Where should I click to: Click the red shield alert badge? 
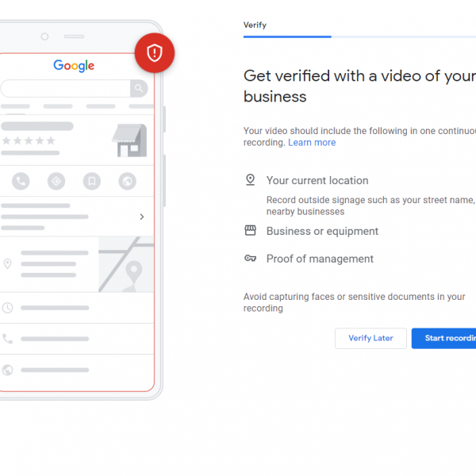coord(154,53)
